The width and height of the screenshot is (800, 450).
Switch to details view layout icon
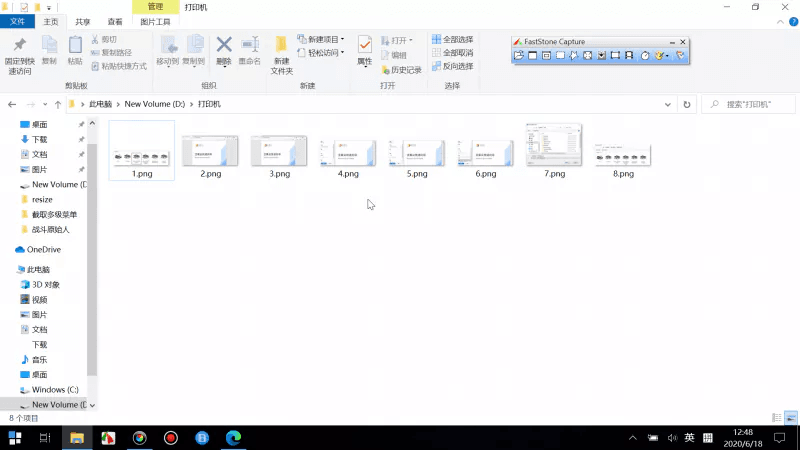[x=777, y=418]
